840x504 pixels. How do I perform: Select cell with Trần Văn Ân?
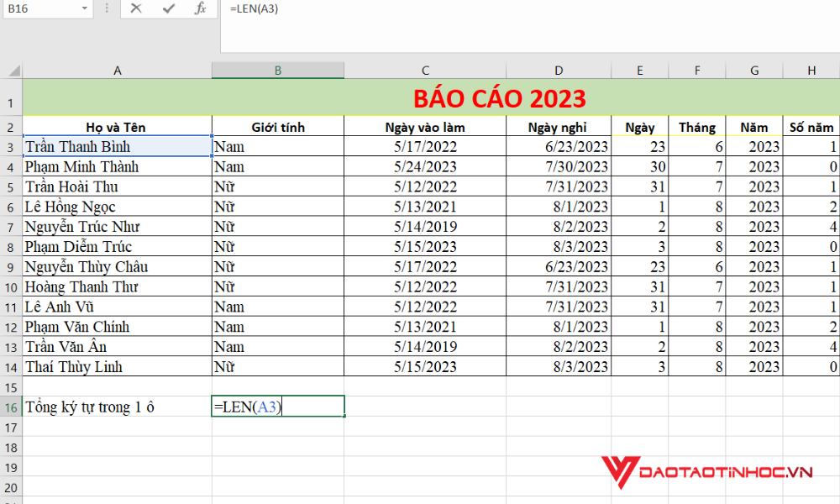(x=118, y=347)
